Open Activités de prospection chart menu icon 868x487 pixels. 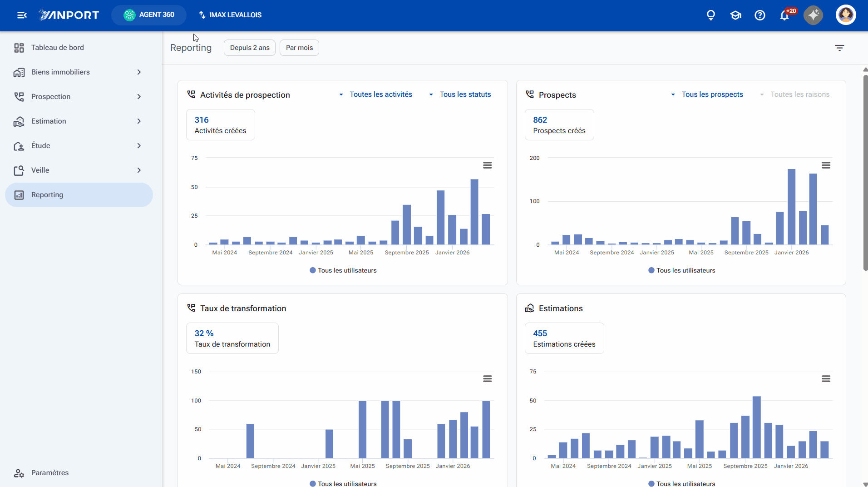(487, 165)
